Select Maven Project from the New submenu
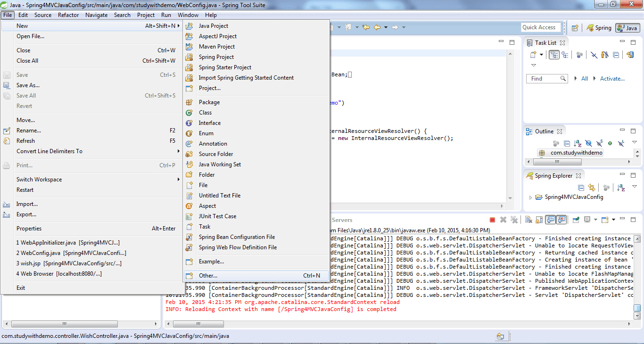 point(256,47)
